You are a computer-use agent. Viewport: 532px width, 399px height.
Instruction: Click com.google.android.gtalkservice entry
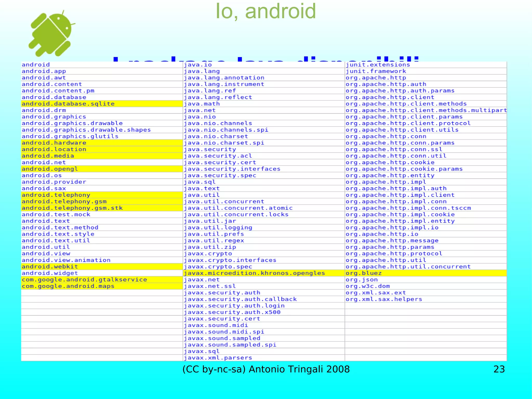pos(102,280)
